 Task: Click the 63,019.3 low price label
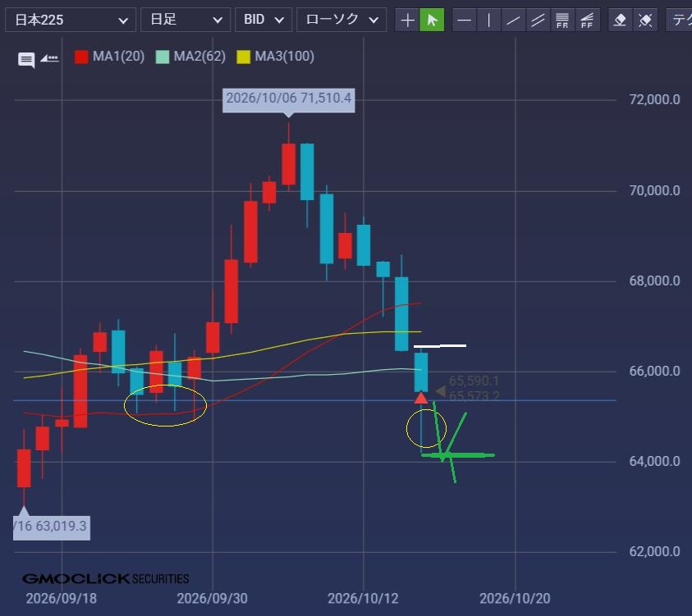[52, 527]
